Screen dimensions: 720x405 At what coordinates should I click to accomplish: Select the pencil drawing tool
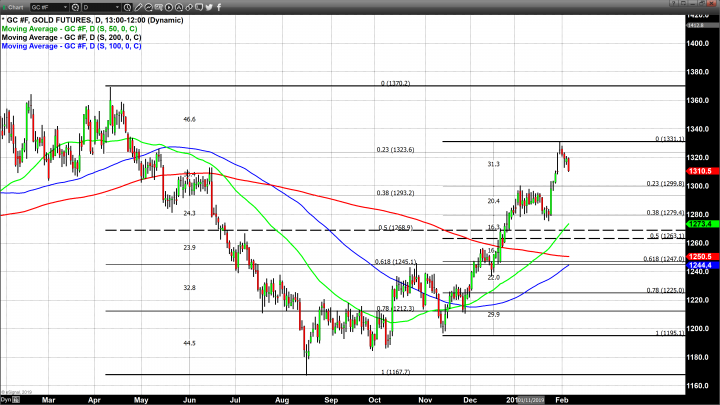pyautogui.click(x=138, y=7)
